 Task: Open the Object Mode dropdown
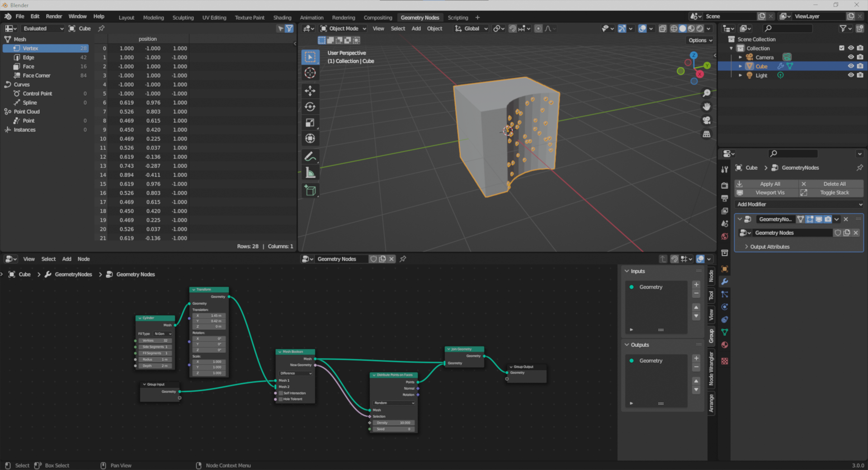point(344,28)
